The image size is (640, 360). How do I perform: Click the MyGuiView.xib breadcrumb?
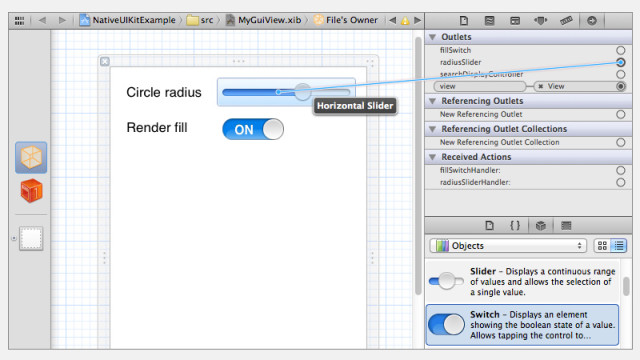coord(264,20)
